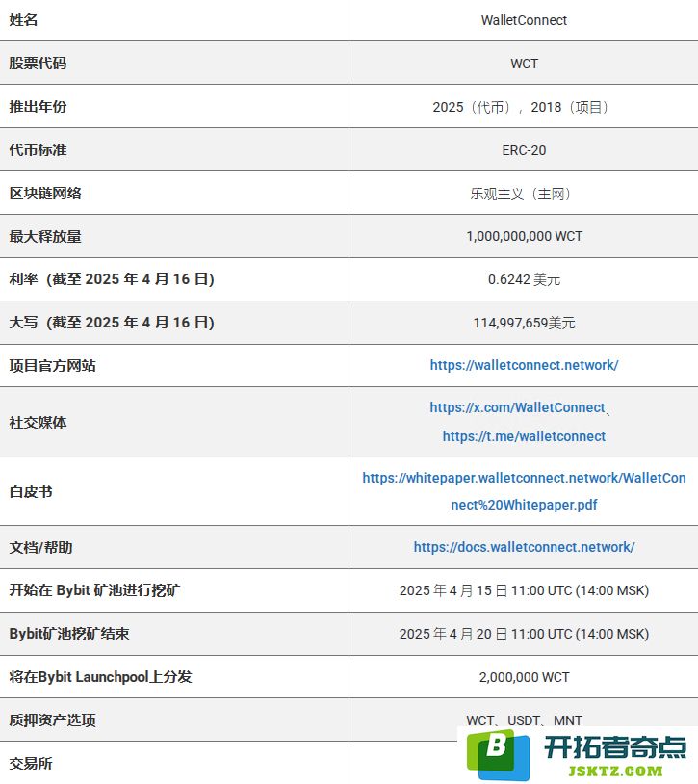This screenshot has width=698, height=784.
Task: Select the '大写（截至 2025 年 4 月 16 日)' label
Action: pyautogui.click(x=112, y=323)
